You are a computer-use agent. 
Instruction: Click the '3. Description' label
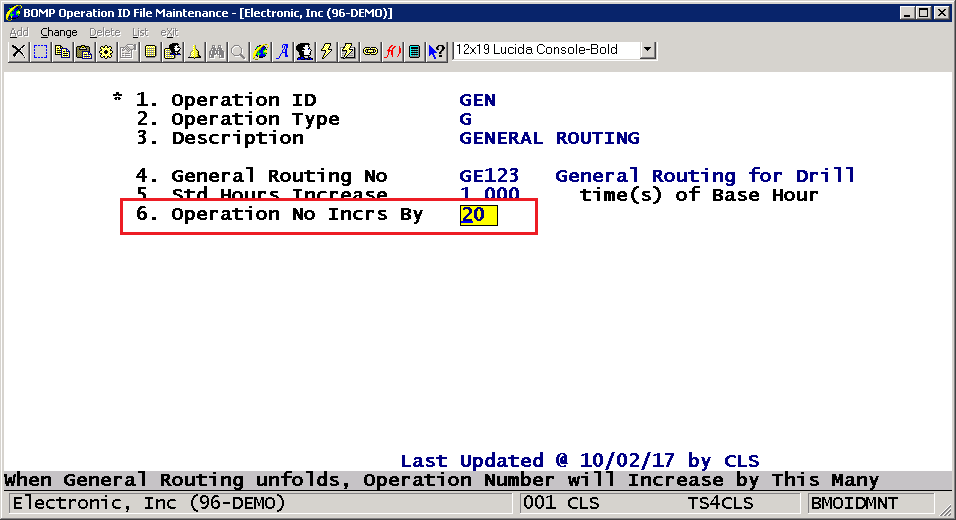click(219, 138)
